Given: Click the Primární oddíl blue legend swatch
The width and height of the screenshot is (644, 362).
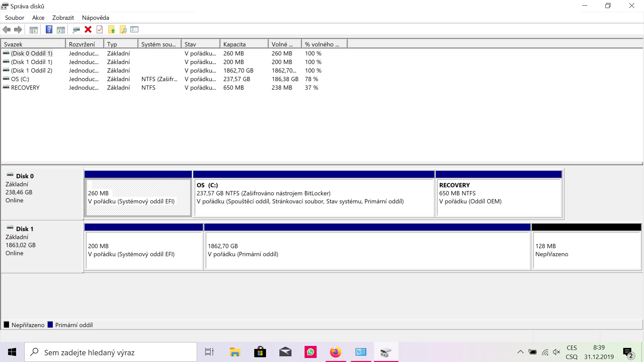Looking at the screenshot, I should 50,324.
